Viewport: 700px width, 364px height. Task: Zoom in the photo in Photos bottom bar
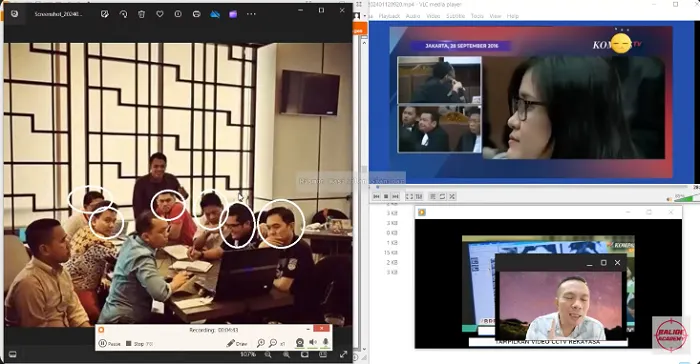[x=286, y=355]
